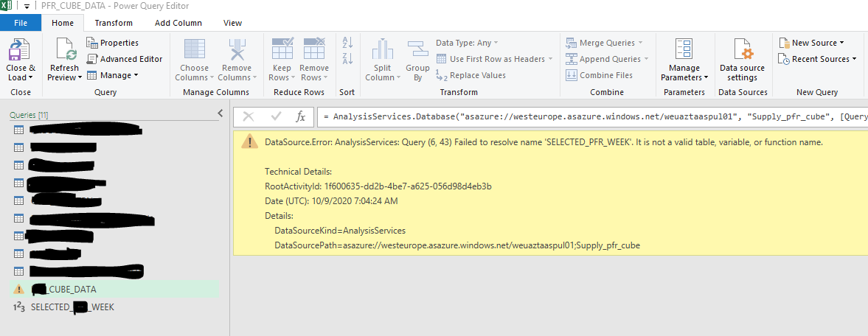Screen dimensions: 868x336
Task: Confirm the formula with the checkmark button
Action: point(276,116)
